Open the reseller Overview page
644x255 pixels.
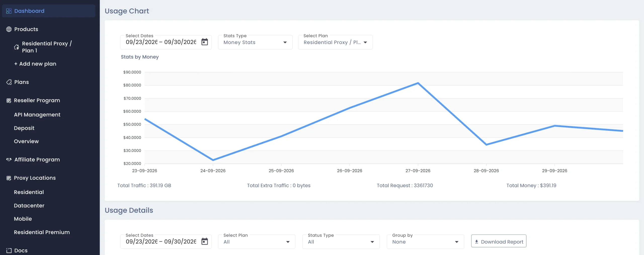[26, 141]
